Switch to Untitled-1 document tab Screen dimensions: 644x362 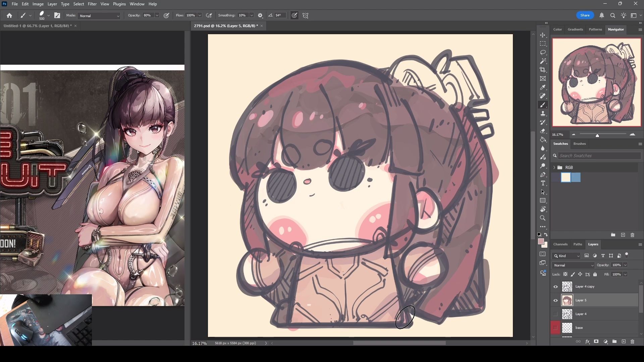[37, 26]
